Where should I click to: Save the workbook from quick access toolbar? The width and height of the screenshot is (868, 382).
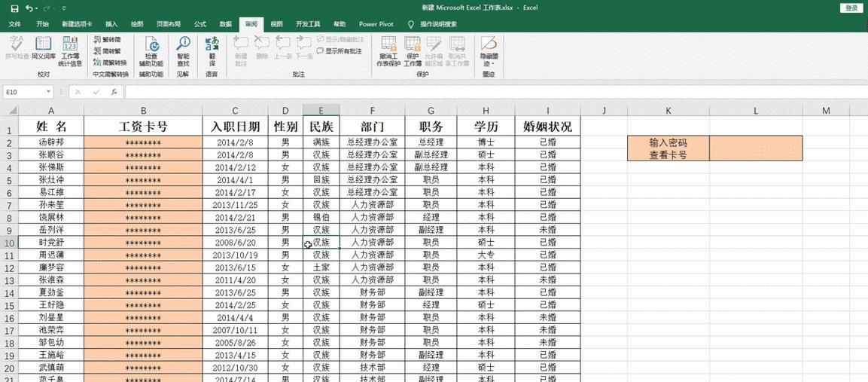click(14, 8)
